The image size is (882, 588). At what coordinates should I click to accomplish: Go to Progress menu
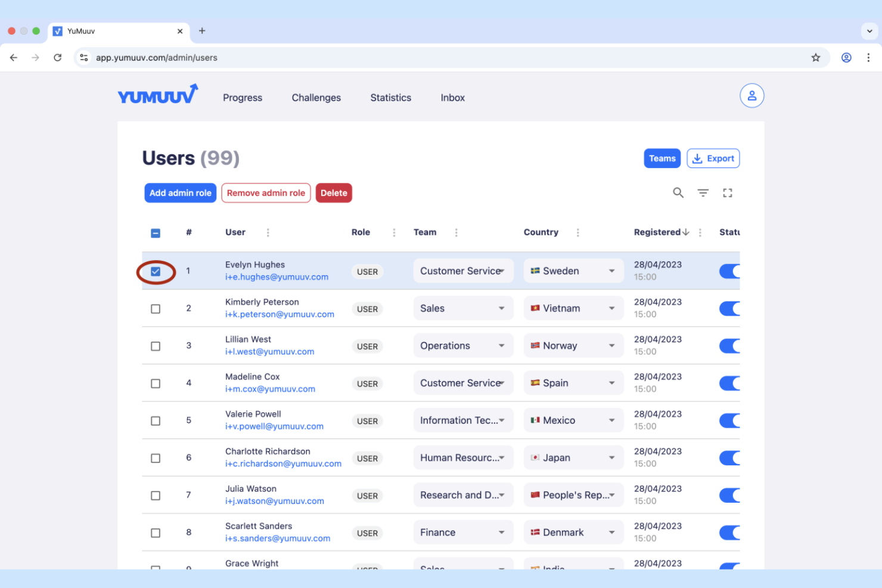(243, 98)
